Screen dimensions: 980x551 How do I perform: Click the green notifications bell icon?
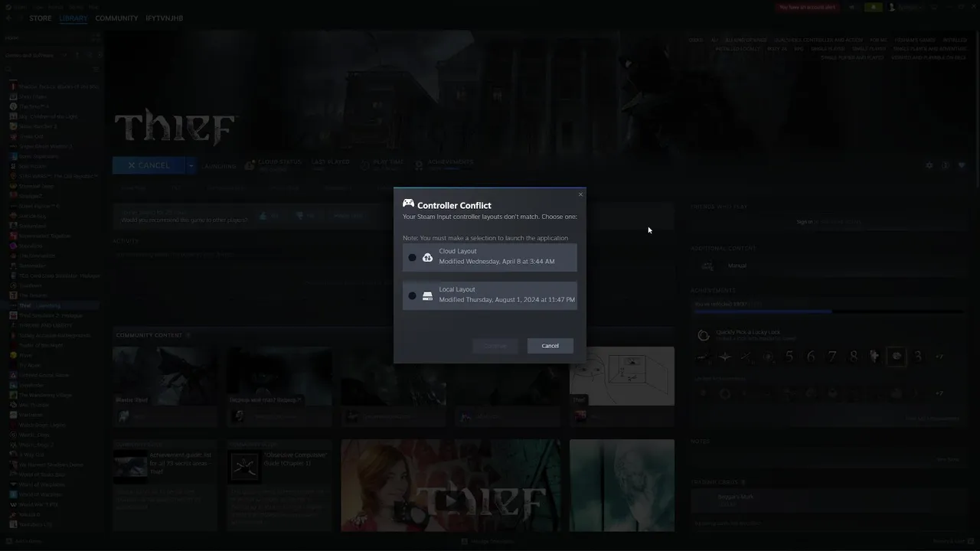coord(873,7)
